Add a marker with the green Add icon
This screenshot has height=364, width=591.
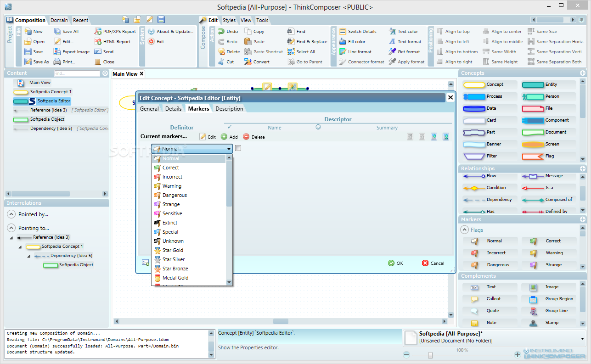pyautogui.click(x=224, y=137)
